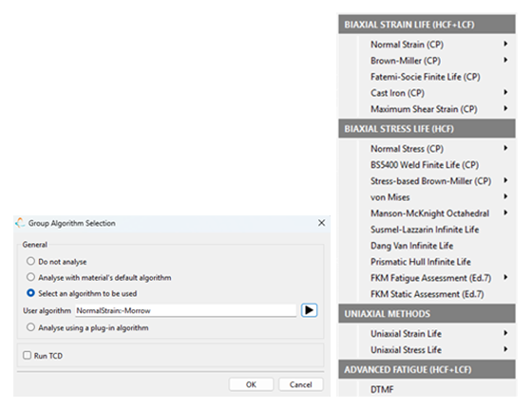Confirm with the OK button
532x408 pixels.
pos(251,384)
